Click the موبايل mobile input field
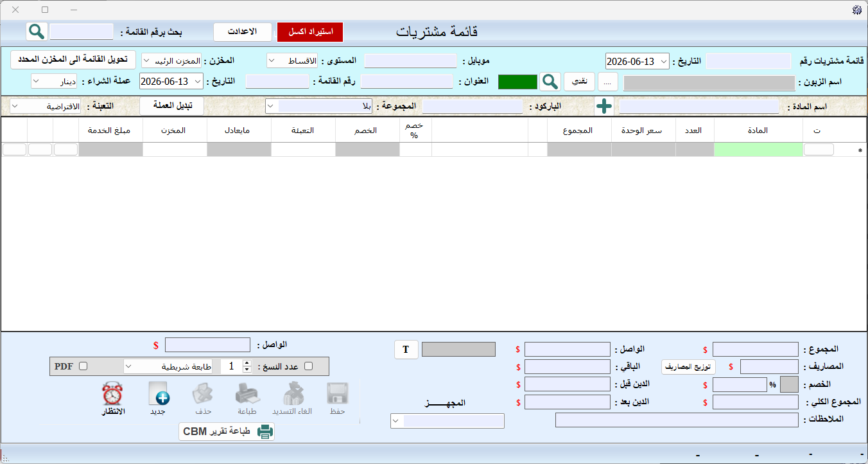 click(x=410, y=61)
